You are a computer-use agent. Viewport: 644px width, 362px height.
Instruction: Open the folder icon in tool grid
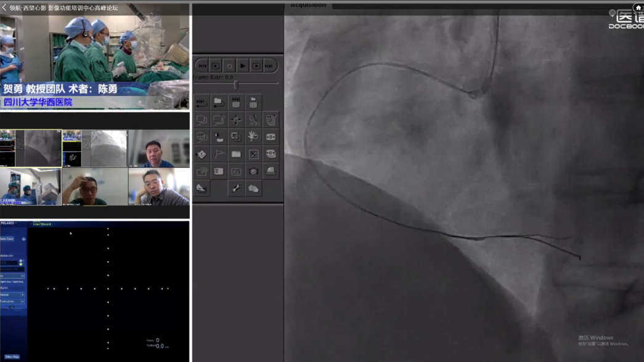click(x=236, y=154)
